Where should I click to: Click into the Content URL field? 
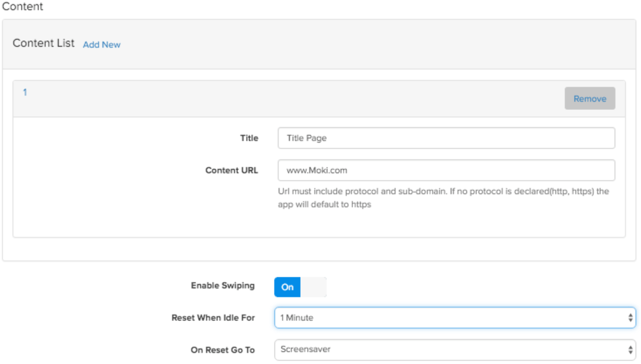click(446, 171)
